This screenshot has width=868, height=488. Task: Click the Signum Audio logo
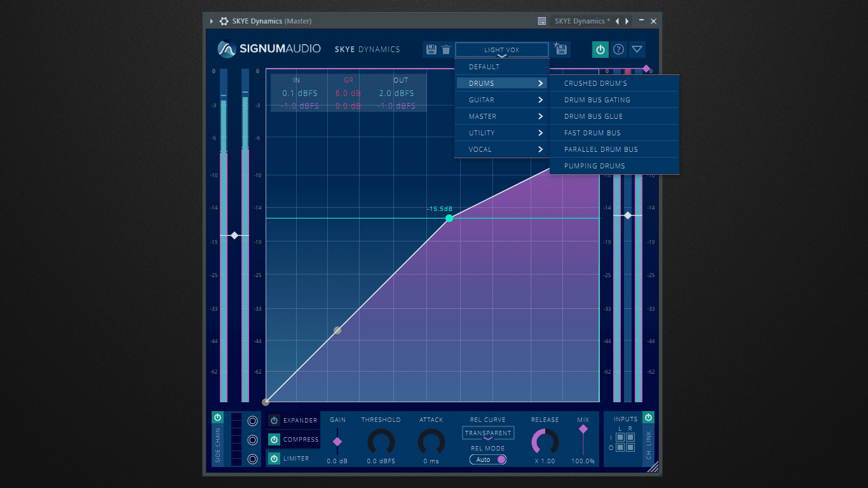(269, 49)
